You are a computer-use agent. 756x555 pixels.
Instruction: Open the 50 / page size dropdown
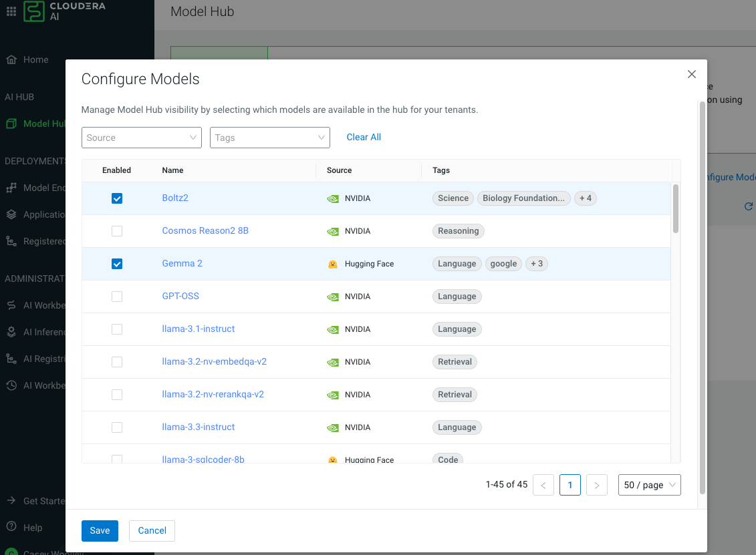pos(650,485)
